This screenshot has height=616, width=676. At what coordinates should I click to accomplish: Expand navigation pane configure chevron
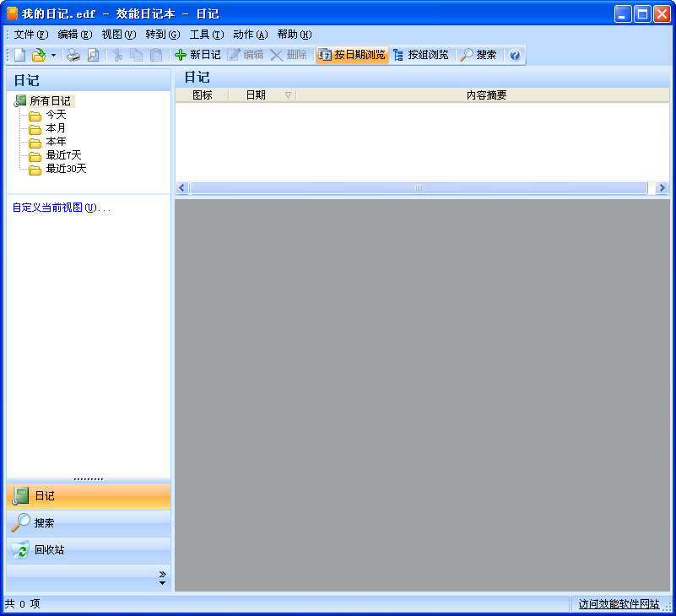coord(163,578)
